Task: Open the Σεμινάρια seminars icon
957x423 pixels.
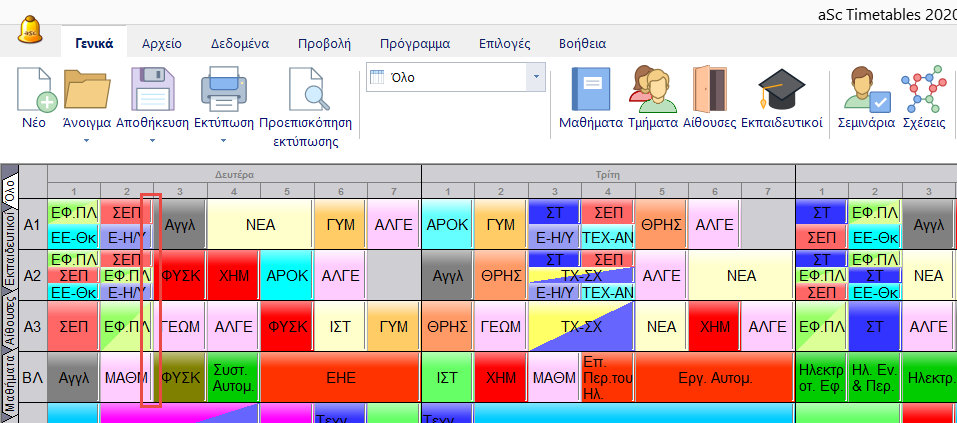Action: [866, 92]
